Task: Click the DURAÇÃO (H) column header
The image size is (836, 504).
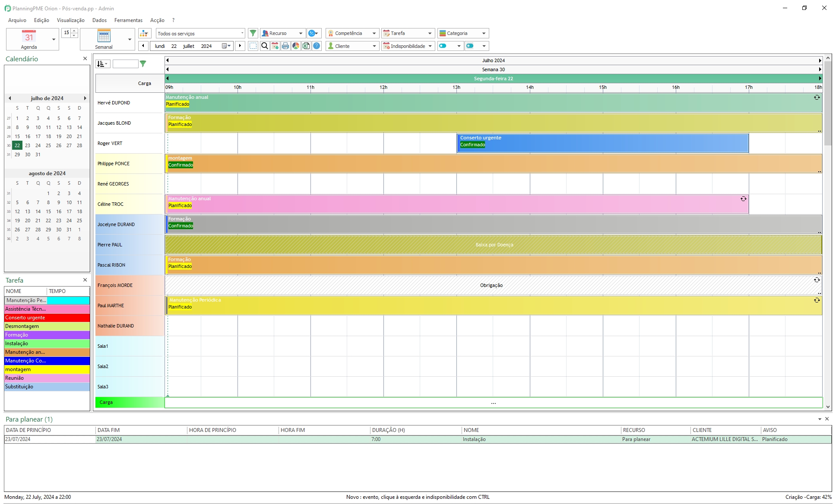Action: [416, 430]
